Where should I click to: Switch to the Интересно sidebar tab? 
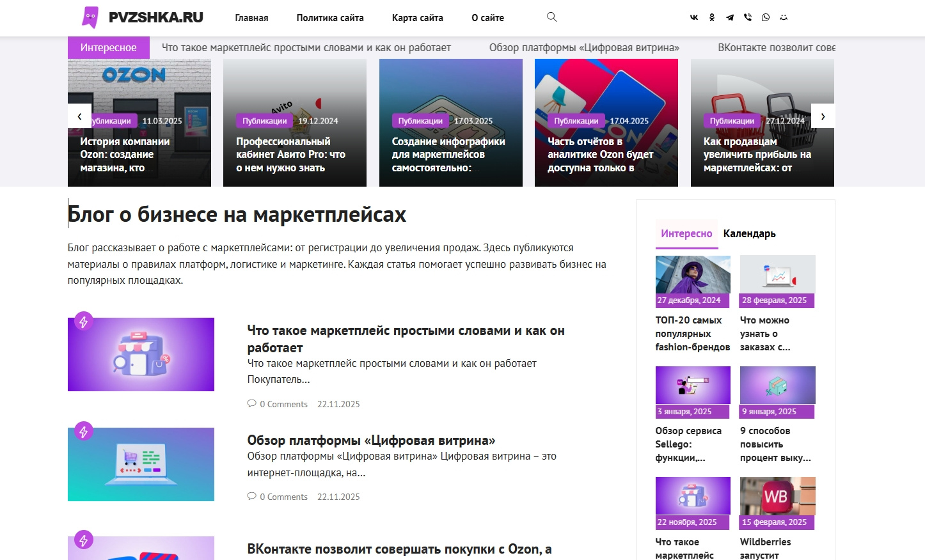[x=686, y=233]
